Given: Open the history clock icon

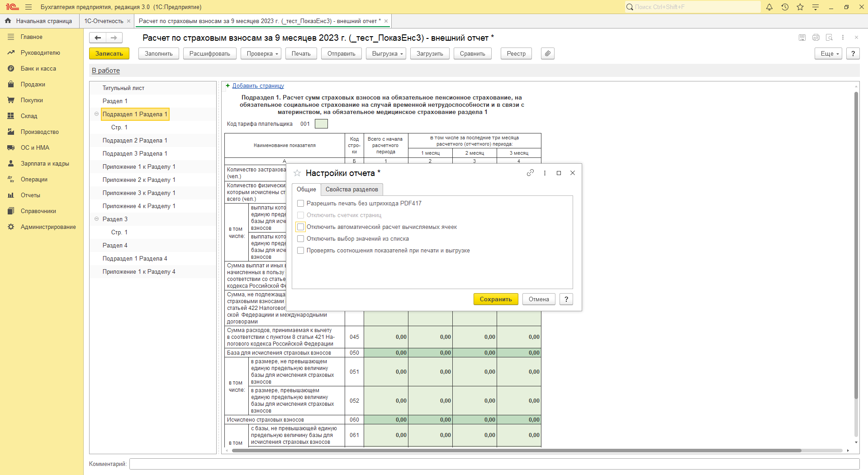Looking at the screenshot, I should tap(785, 7).
